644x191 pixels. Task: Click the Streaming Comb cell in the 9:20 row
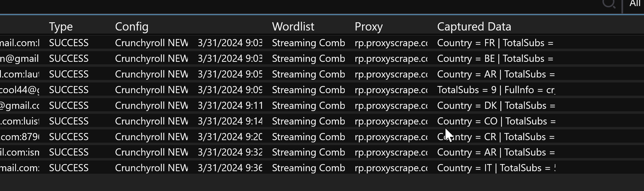pos(308,137)
